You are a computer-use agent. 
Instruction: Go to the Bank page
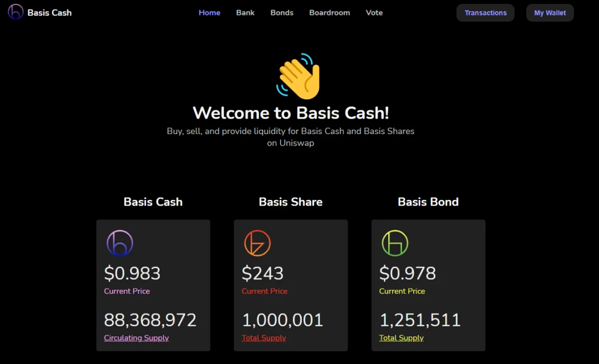click(245, 13)
